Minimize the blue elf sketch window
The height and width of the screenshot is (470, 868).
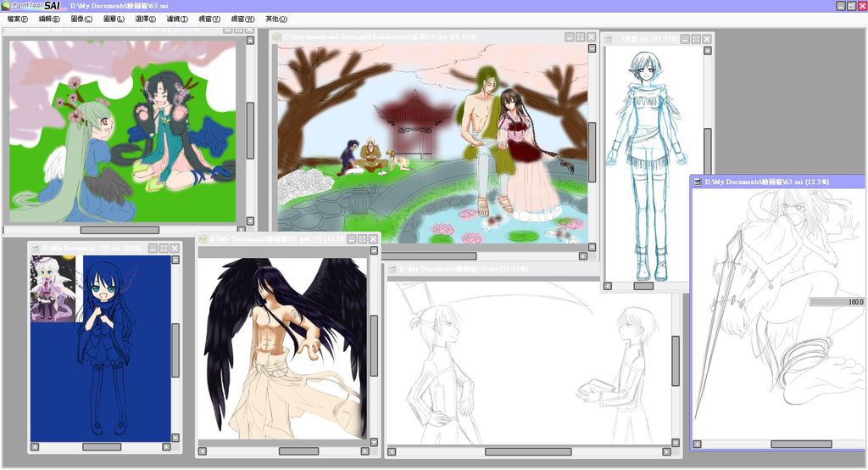685,39
